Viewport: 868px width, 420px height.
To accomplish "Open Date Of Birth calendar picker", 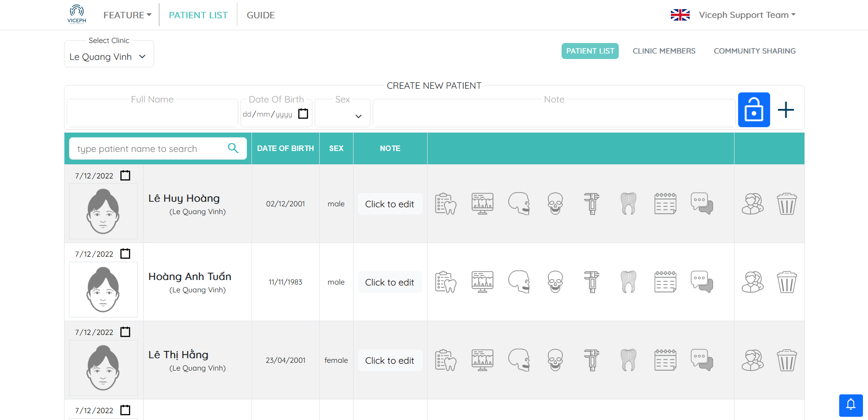I will tap(303, 113).
